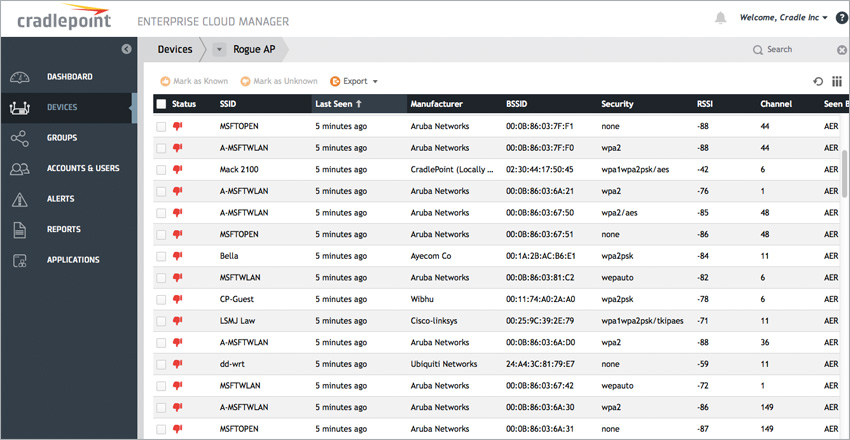Open the Reports menu item
Viewport: 850px width, 440px height.
tap(68, 230)
